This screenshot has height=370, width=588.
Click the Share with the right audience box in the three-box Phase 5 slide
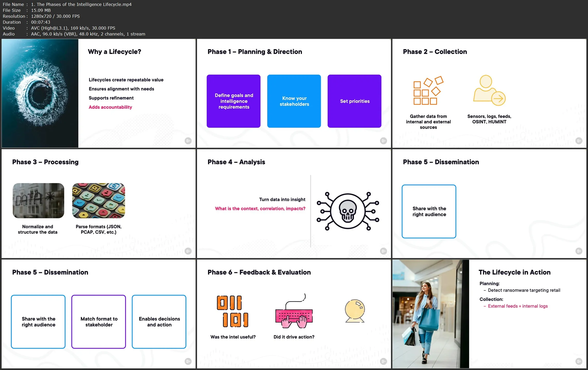coord(38,322)
